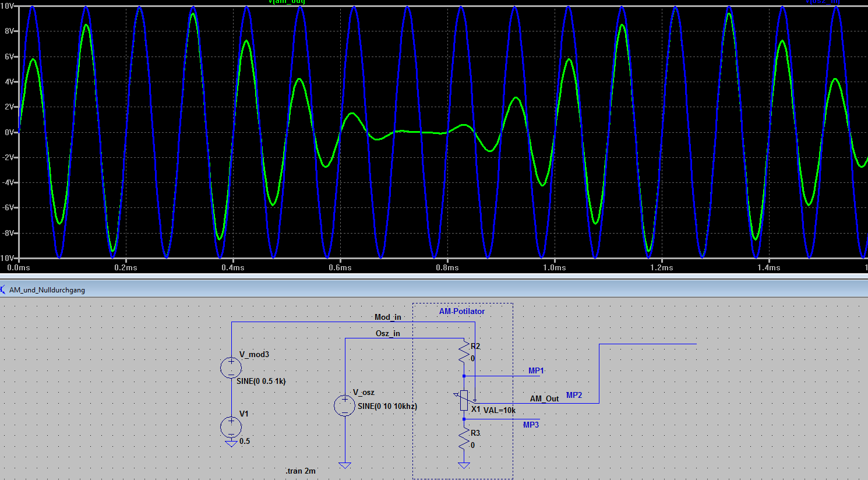868x480 pixels.
Task: Click the SINE(0 10 10khz) source value
Action: [387, 406]
